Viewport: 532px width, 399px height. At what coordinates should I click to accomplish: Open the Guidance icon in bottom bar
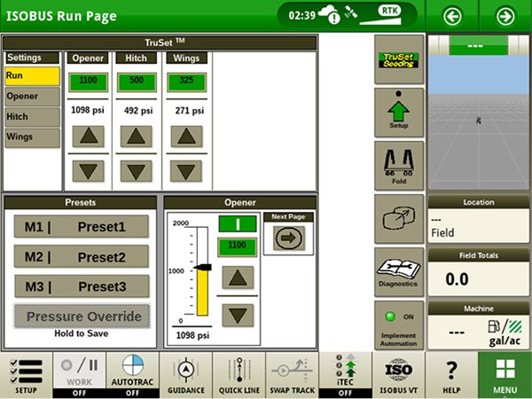click(185, 374)
